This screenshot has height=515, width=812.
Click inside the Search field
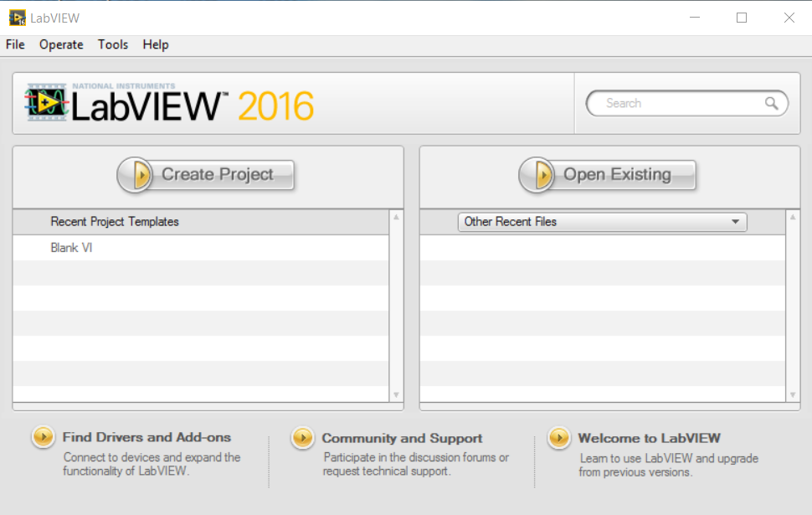670,103
